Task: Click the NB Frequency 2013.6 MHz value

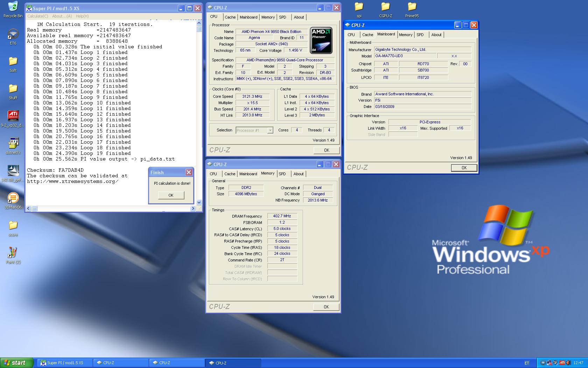Action: coord(318,200)
